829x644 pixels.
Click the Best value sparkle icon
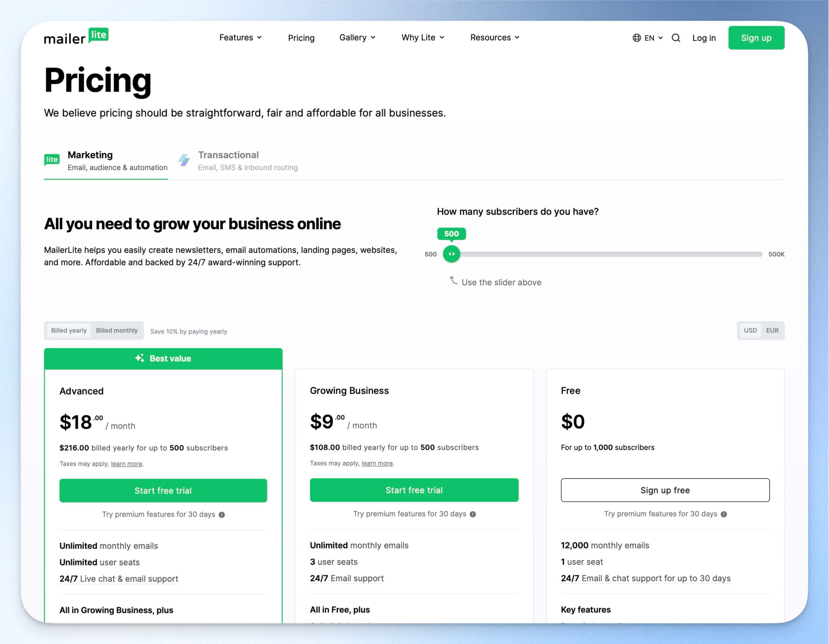(x=140, y=358)
